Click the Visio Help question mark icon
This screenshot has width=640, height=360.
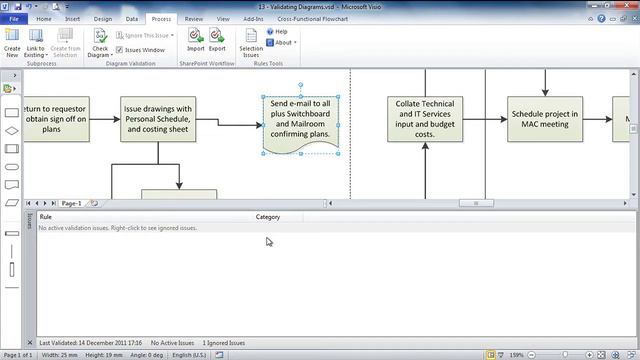pos(601,19)
